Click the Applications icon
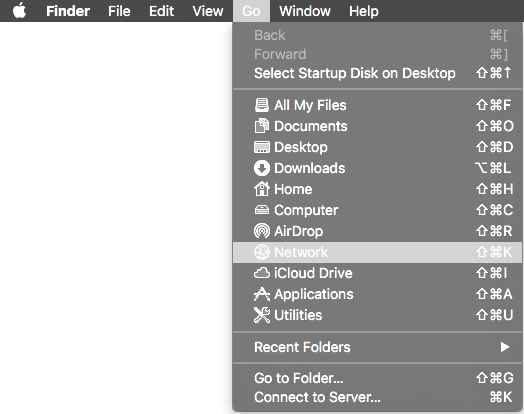The width and height of the screenshot is (524, 414). point(262,294)
